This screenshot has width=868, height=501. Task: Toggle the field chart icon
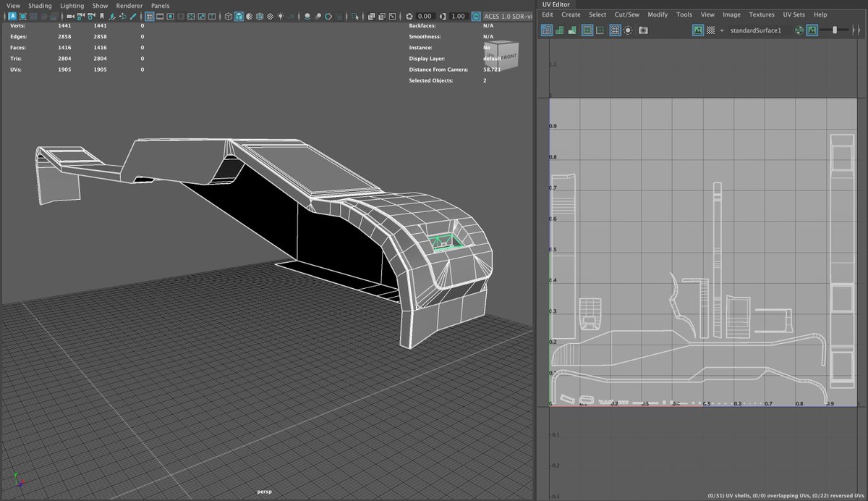[191, 16]
